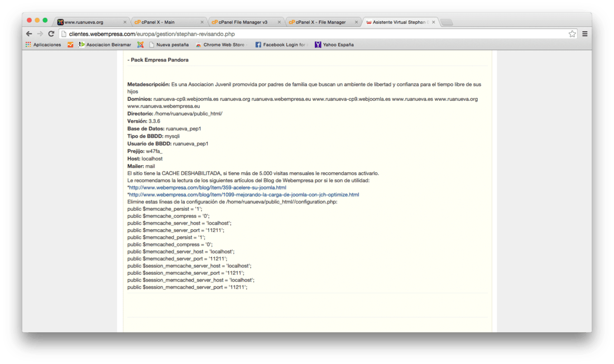Click the Versión value 3.3.6
This screenshot has height=364, width=614.
(x=154, y=121)
